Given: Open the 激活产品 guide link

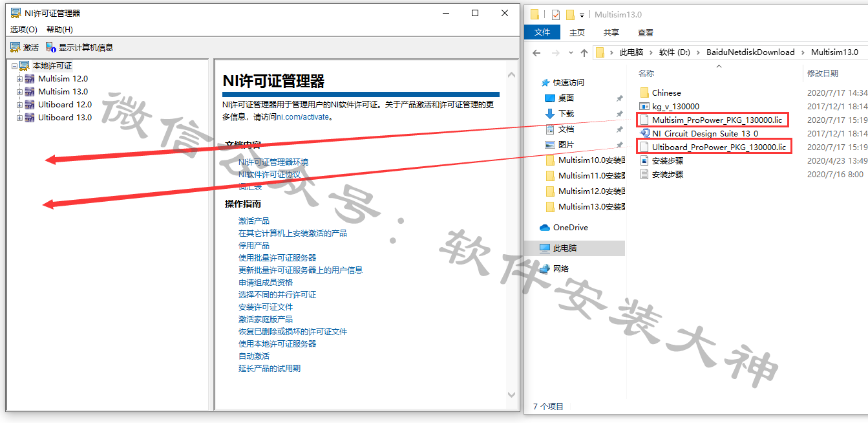Looking at the screenshot, I should pos(254,221).
